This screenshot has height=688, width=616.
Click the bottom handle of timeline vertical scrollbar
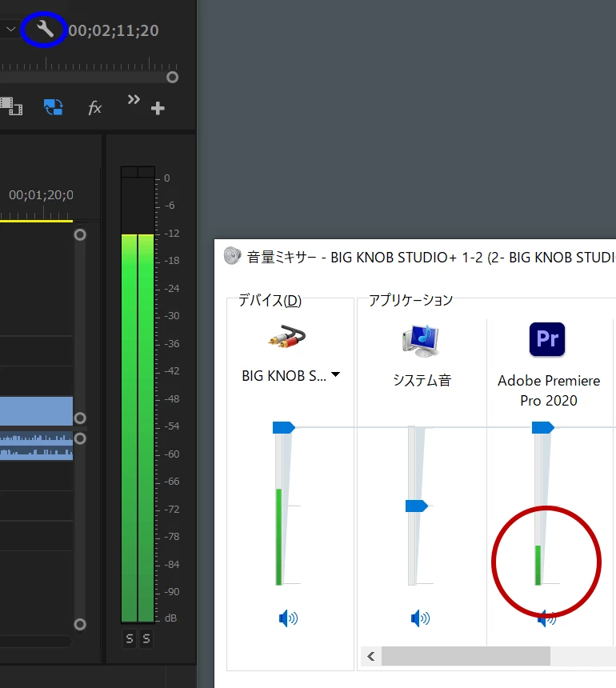coord(80,624)
